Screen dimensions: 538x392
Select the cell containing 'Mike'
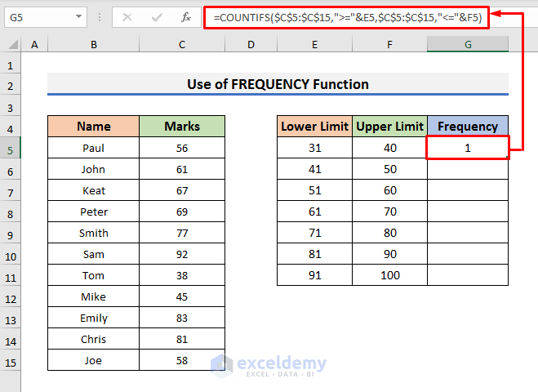(x=94, y=296)
